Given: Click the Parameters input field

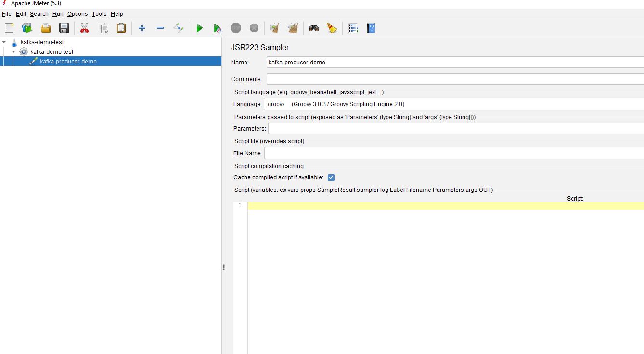Looking at the screenshot, I should click(x=385, y=128).
